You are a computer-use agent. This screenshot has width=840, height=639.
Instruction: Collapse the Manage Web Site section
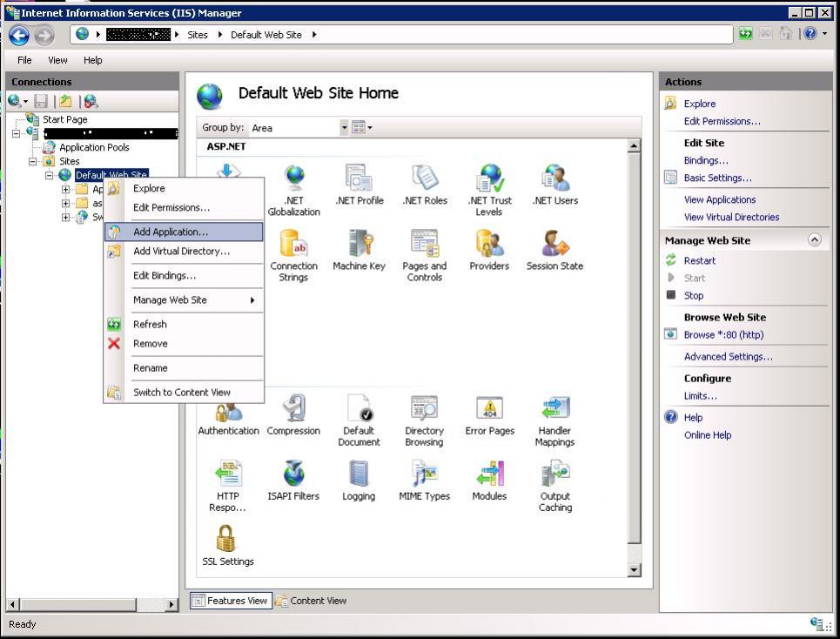tap(814, 240)
